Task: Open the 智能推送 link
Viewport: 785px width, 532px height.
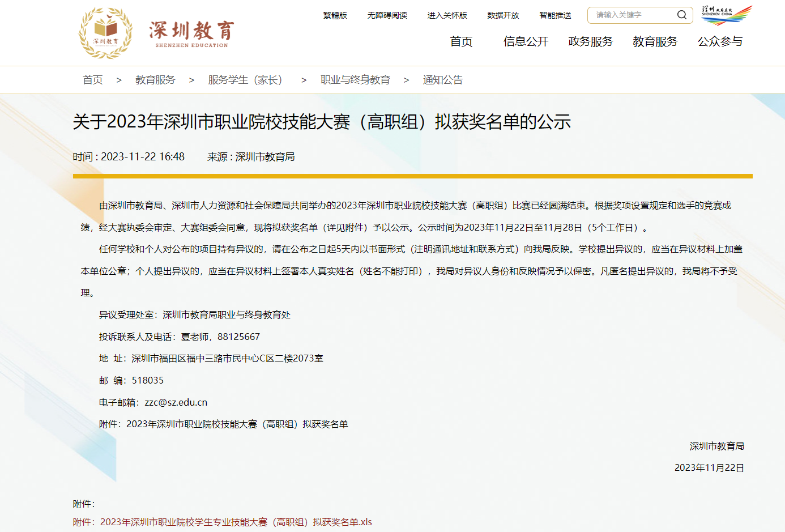Action: [x=555, y=15]
